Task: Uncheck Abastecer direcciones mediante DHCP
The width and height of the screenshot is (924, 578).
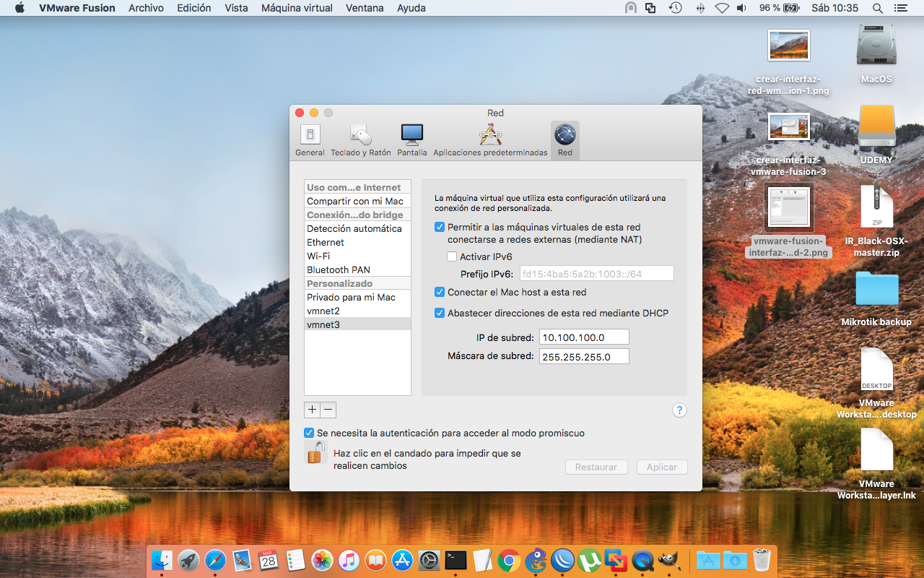Action: pos(440,312)
